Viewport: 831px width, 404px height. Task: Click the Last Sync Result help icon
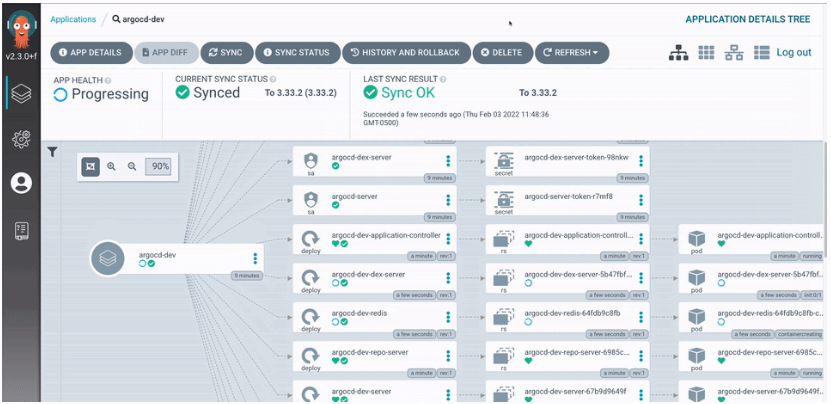[443, 80]
